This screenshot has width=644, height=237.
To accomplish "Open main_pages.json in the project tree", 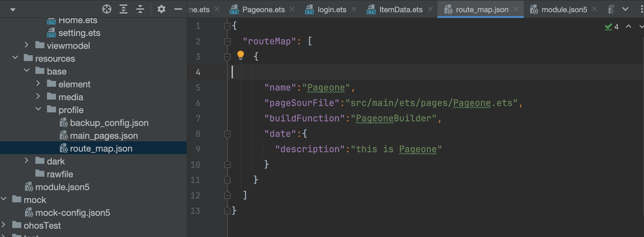I will [104, 136].
